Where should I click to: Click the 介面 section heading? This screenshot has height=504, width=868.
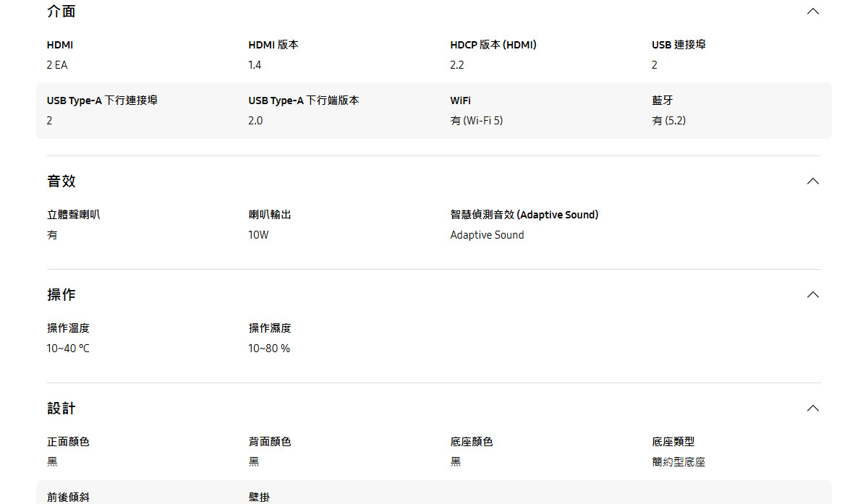61,12
